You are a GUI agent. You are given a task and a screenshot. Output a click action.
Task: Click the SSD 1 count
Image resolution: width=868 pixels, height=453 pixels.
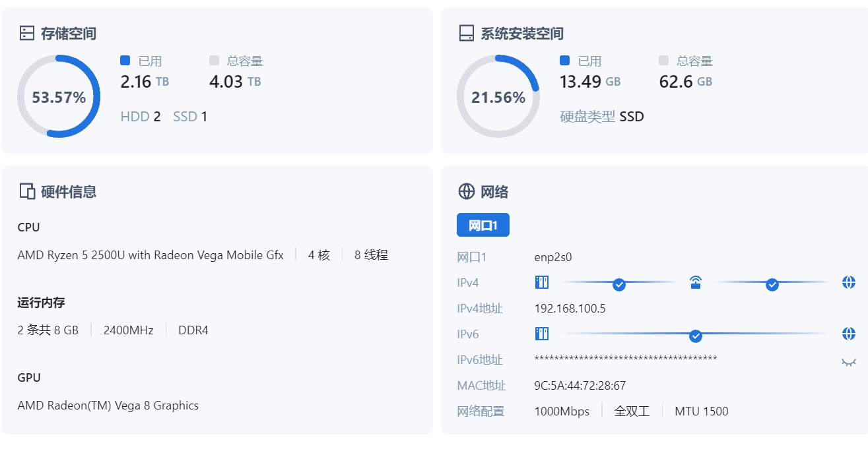pyautogui.click(x=190, y=117)
